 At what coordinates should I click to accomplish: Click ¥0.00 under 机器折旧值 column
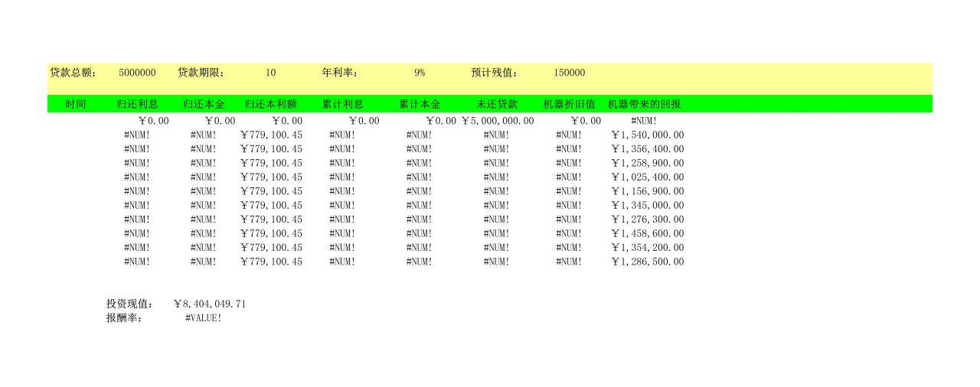click(586, 121)
